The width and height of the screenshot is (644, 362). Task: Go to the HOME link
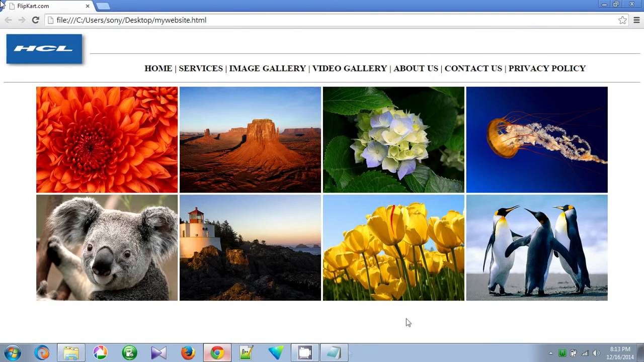tap(158, 68)
